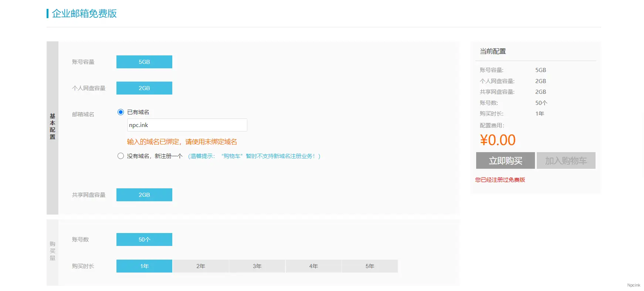Click the 基本配置 section side label

coord(52,127)
